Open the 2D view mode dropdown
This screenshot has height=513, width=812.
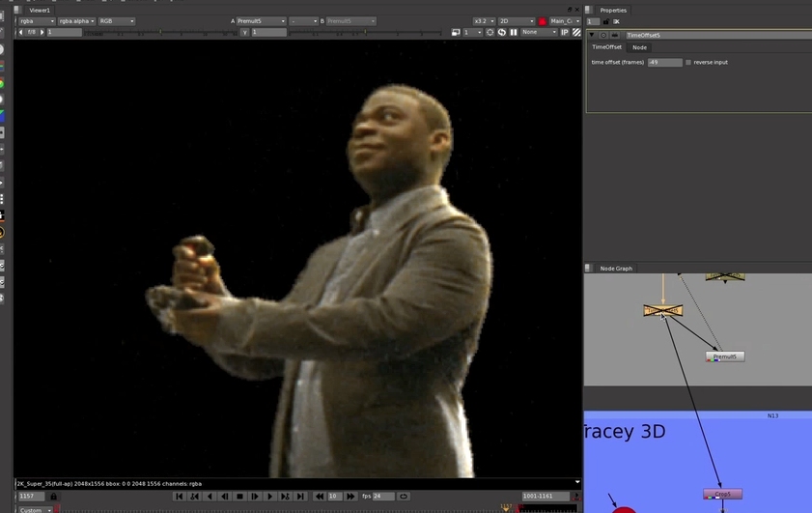pyautogui.click(x=516, y=21)
